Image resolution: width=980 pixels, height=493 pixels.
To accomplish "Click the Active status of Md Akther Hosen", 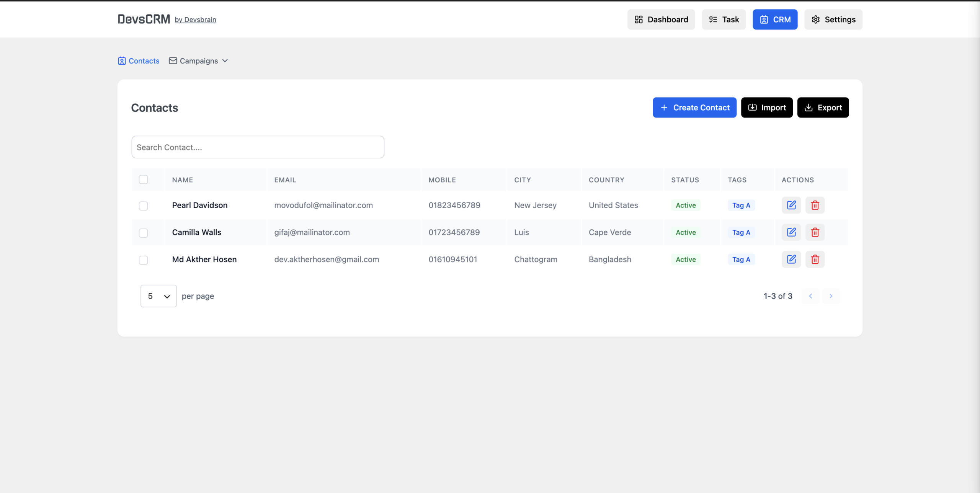I will point(686,260).
